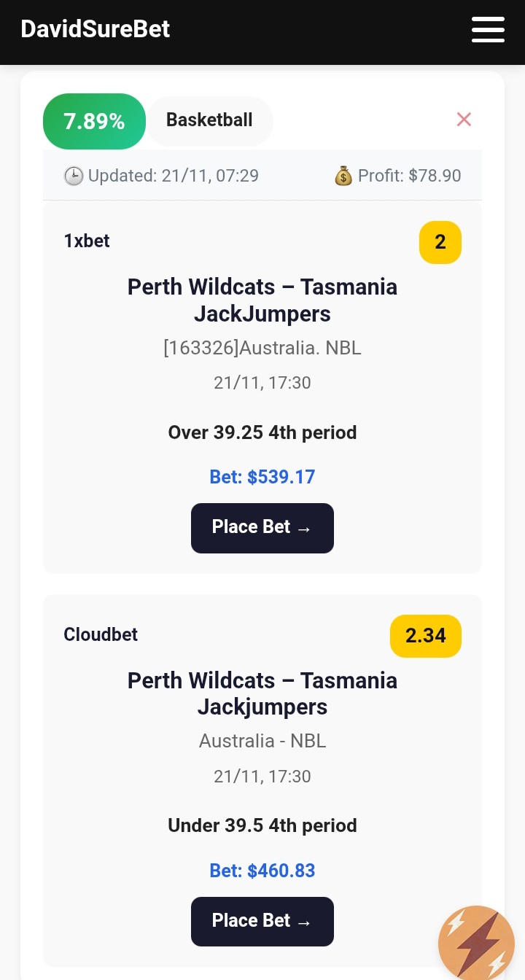This screenshot has width=525, height=980.
Task: Click the Over 39.25 4th period market
Action: [x=262, y=432]
